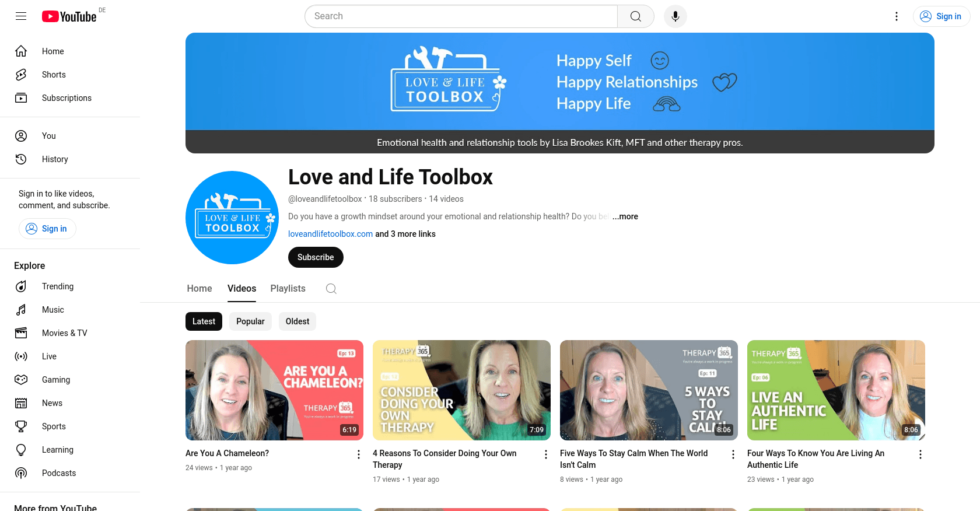This screenshot has height=511, width=980.
Task: Click in the Search input field
Action: (x=461, y=16)
